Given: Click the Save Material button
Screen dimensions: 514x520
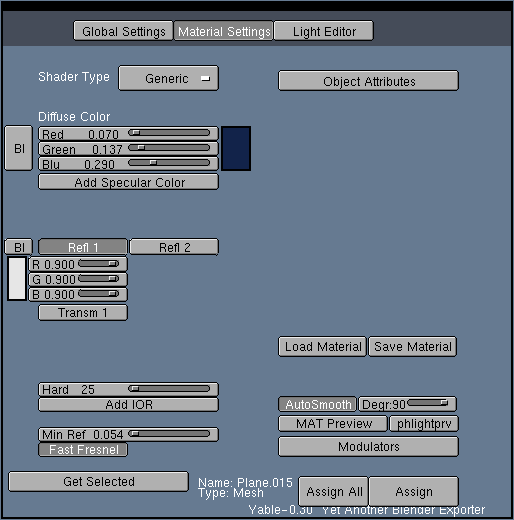Looking at the screenshot, I should [412, 346].
